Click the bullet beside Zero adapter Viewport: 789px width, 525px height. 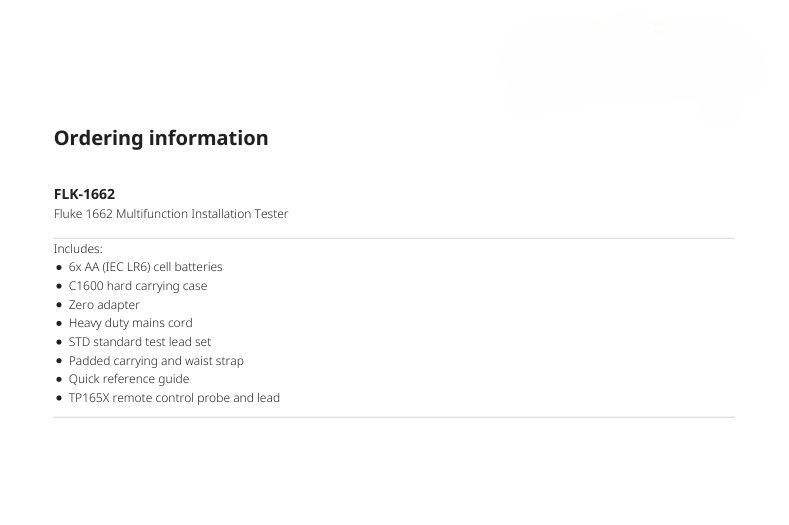(x=59, y=305)
